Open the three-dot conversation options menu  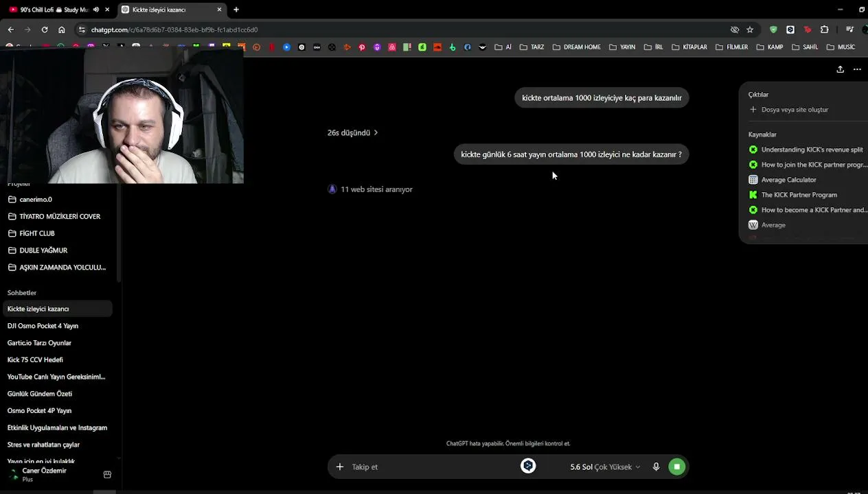857,69
